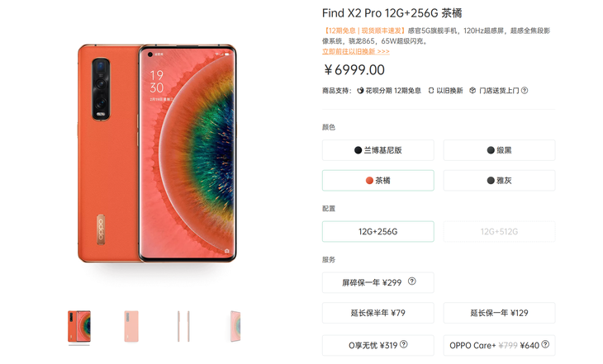Show the side-profile phone thumbnail
This screenshot has height=364, width=603.
pos(183,326)
